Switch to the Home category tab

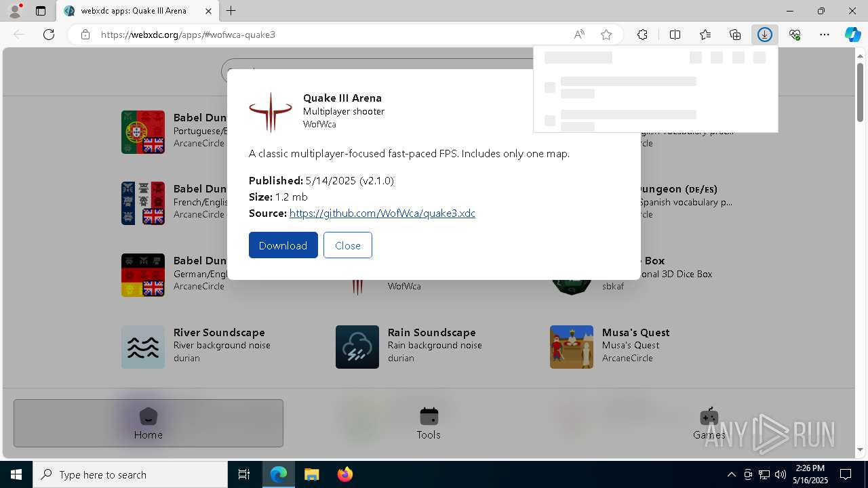point(149,423)
